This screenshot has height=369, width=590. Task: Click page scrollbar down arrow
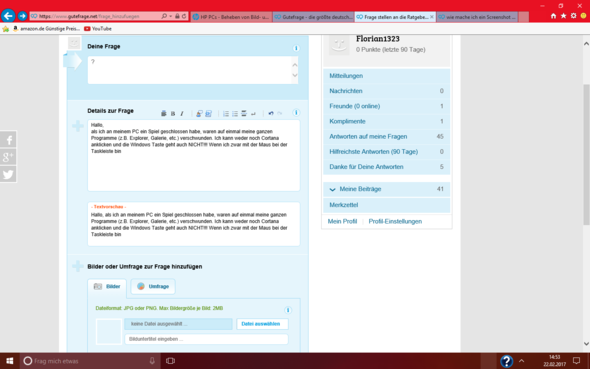(x=586, y=343)
